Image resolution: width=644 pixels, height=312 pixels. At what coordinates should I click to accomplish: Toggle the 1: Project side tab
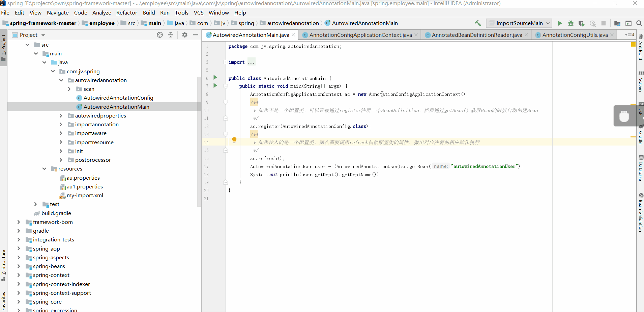pos(3,48)
